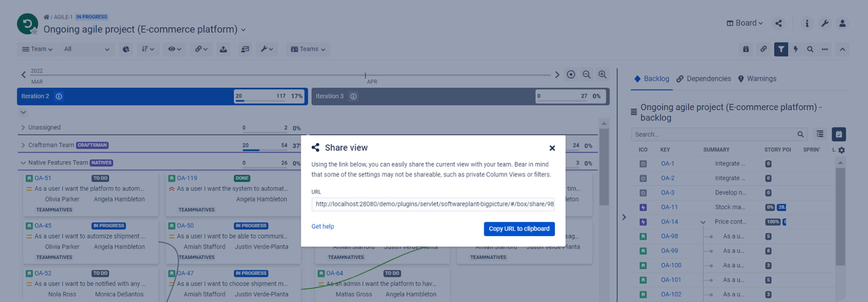This screenshot has width=868, height=302.
Task: Go to next timeline period
Action: click(557, 74)
